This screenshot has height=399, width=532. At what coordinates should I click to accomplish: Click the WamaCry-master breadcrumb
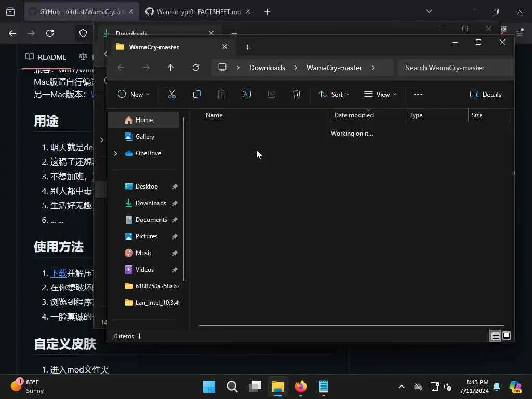pyautogui.click(x=334, y=68)
